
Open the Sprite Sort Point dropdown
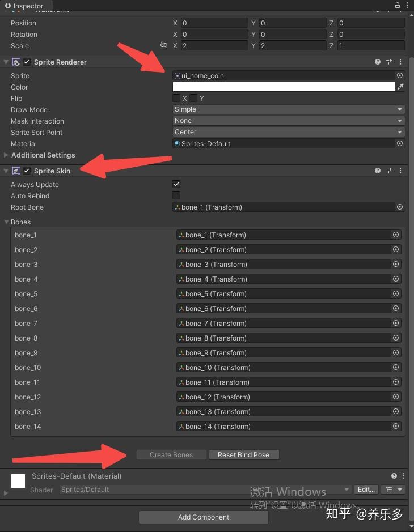[x=289, y=131]
